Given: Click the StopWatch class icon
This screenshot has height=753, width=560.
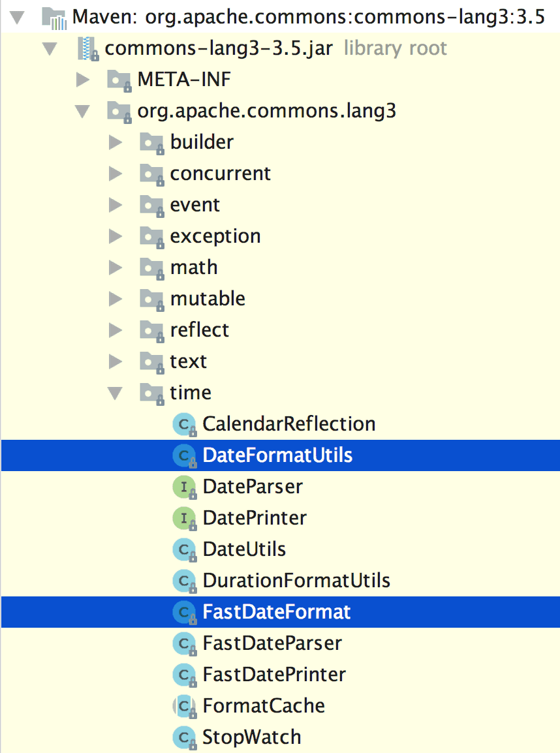Looking at the screenshot, I should coord(184,737).
